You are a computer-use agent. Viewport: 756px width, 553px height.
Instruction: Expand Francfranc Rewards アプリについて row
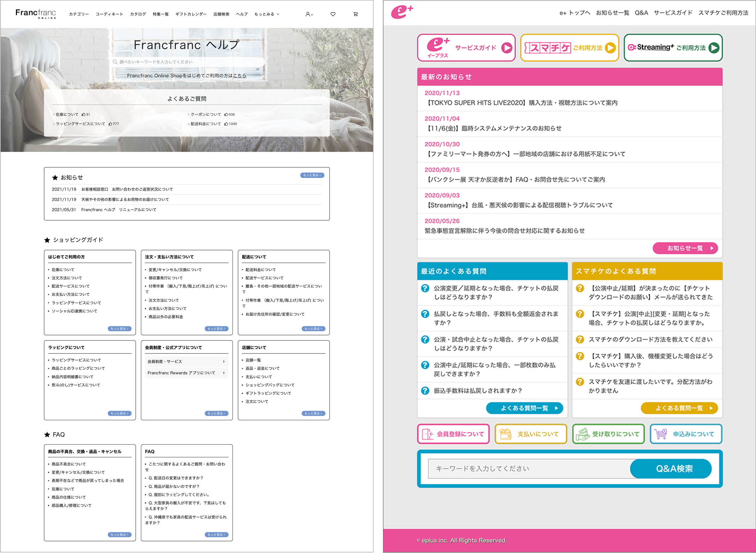[x=187, y=373]
